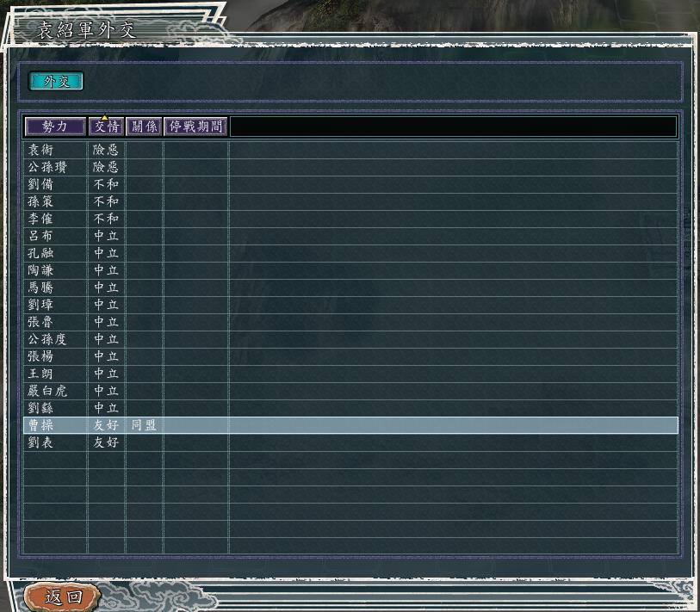
Task: Select the 馬騰 faction row
Action: pos(350,287)
